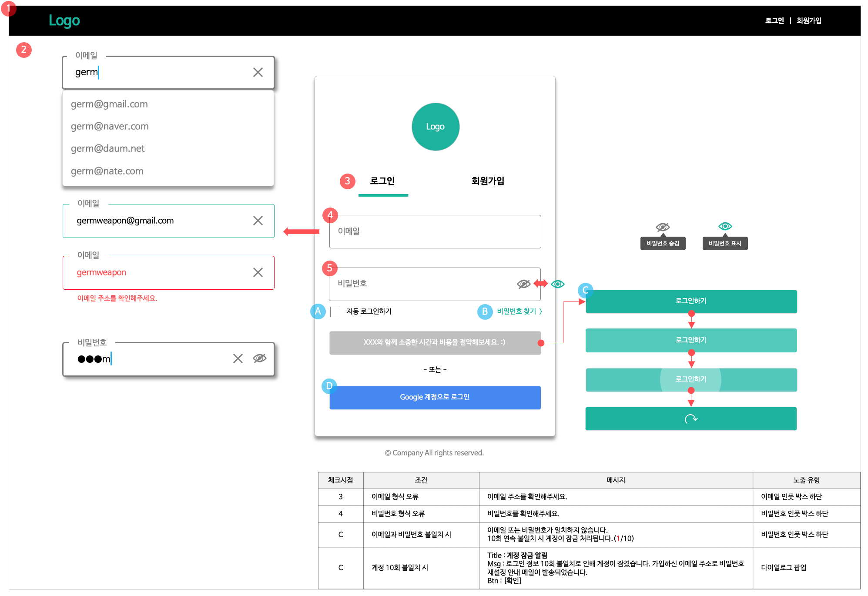Click X in the red error email field
The image size is (868, 596).
pyautogui.click(x=258, y=272)
